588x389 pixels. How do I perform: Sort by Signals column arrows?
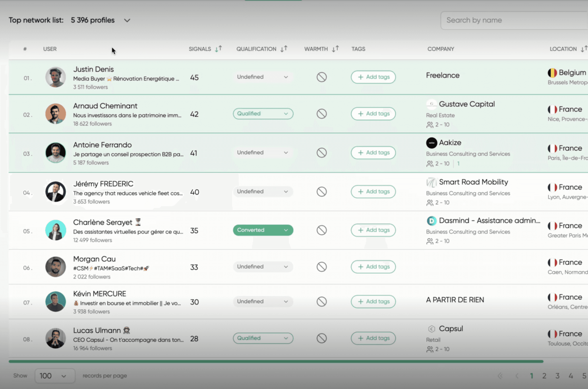click(218, 49)
